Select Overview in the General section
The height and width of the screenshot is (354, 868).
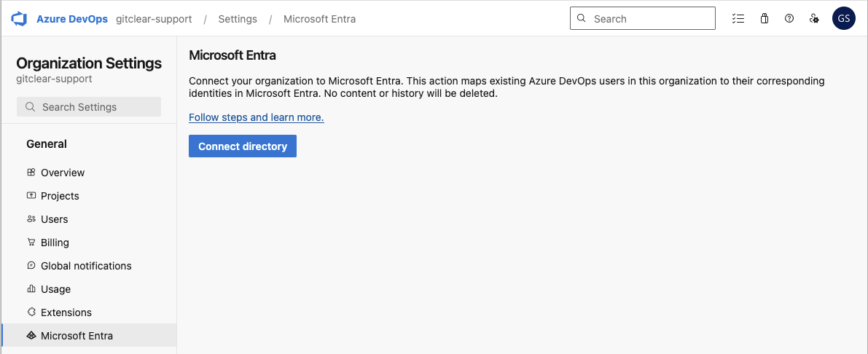point(63,173)
